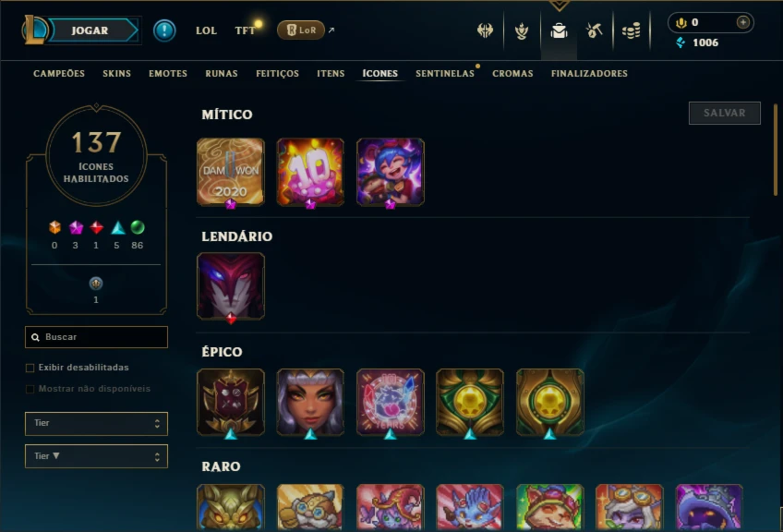Open the Loot hammer icon
The width and height of the screenshot is (783, 532).
pos(595,31)
